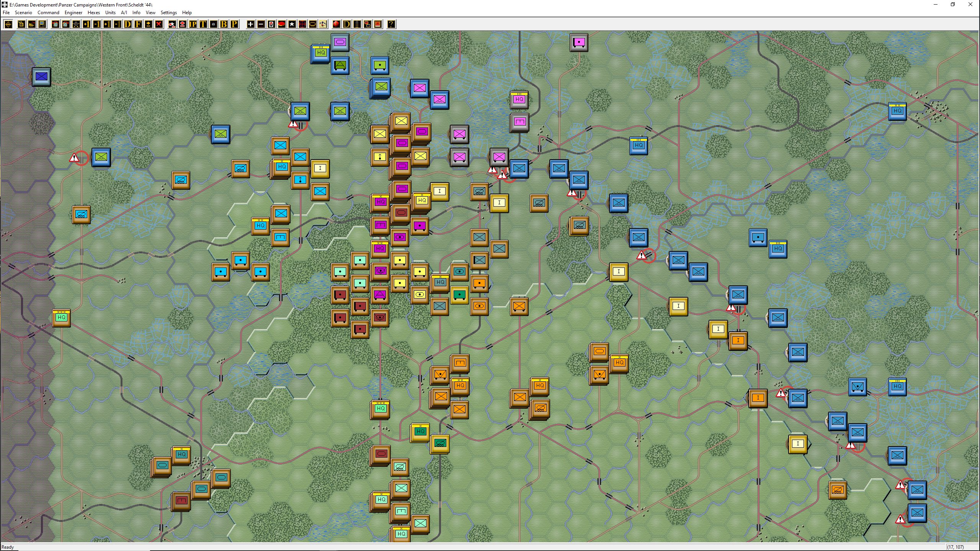Click the 'T' toolbar button
The width and height of the screenshot is (980, 551).
[203, 24]
